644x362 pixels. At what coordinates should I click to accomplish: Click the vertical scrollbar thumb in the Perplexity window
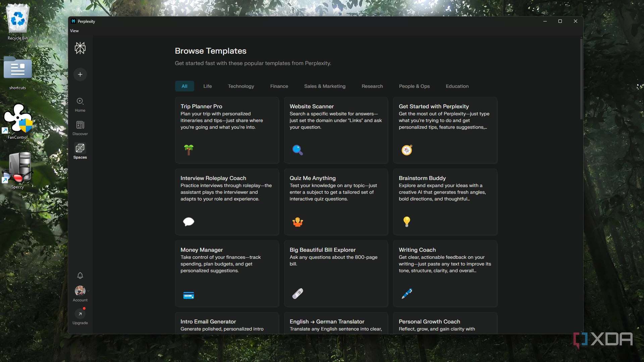[581, 79]
